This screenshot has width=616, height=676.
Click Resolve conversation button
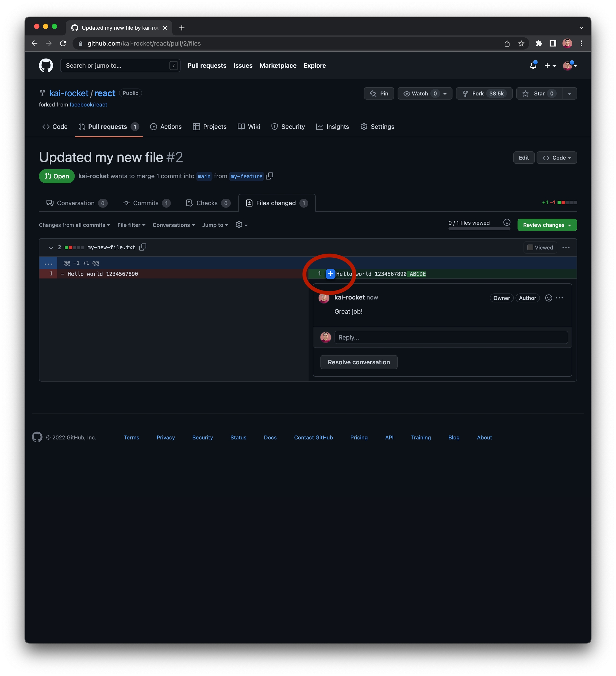pyautogui.click(x=359, y=362)
